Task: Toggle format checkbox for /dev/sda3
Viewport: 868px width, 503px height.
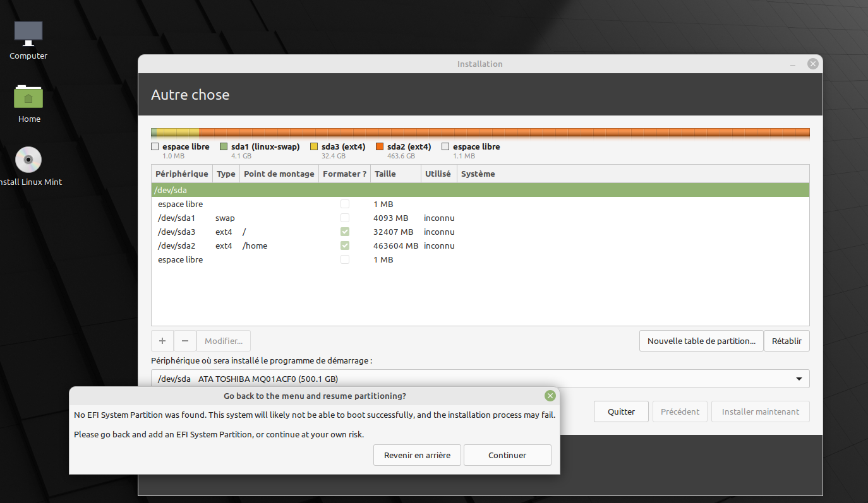Action: click(344, 232)
